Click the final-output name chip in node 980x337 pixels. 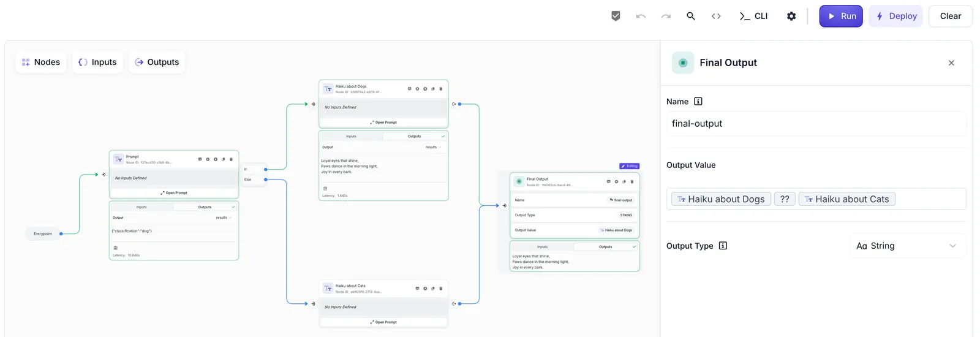coord(621,200)
